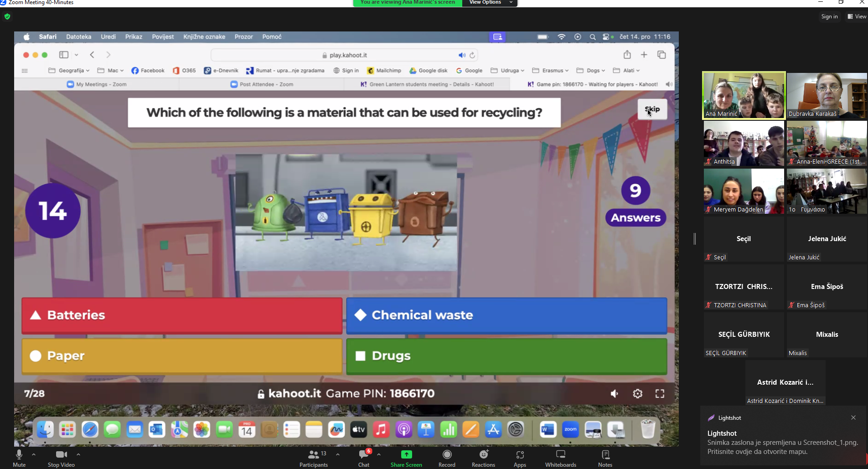Open the Knjižne oznake menu
868x469 pixels.
(204, 37)
